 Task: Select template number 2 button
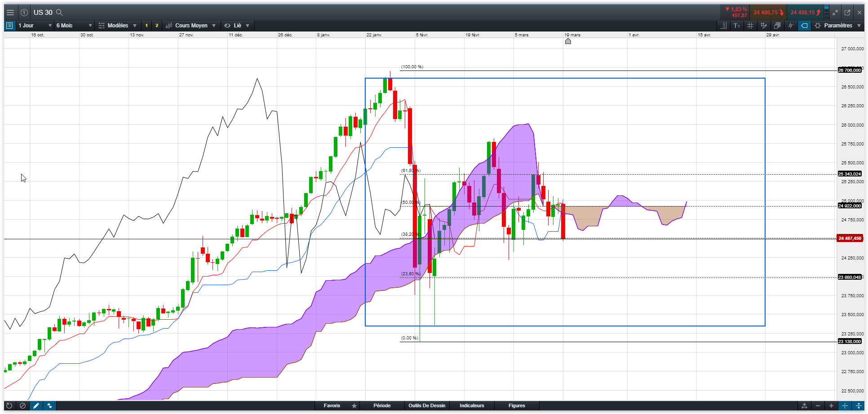click(x=157, y=26)
